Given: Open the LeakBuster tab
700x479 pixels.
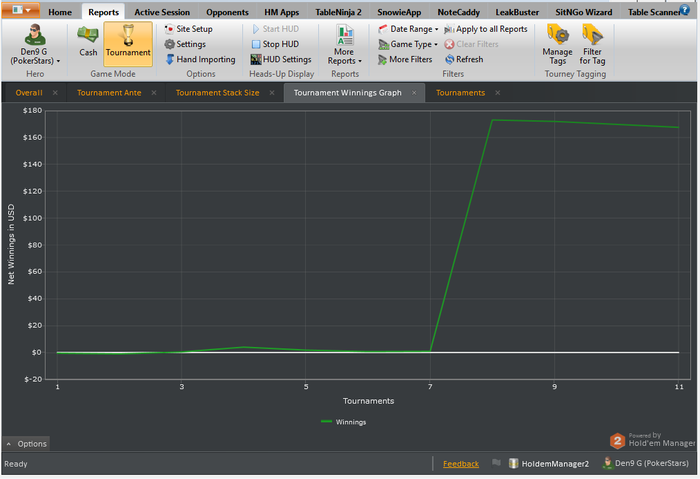Looking at the screenshot, I should tap(517, 12).
